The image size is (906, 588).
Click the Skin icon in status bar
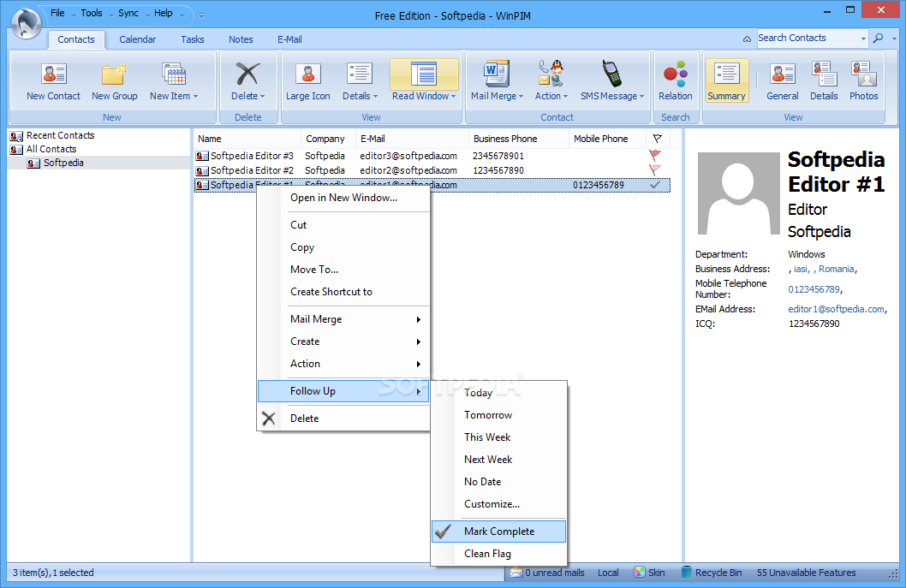(x=639, y=573)
